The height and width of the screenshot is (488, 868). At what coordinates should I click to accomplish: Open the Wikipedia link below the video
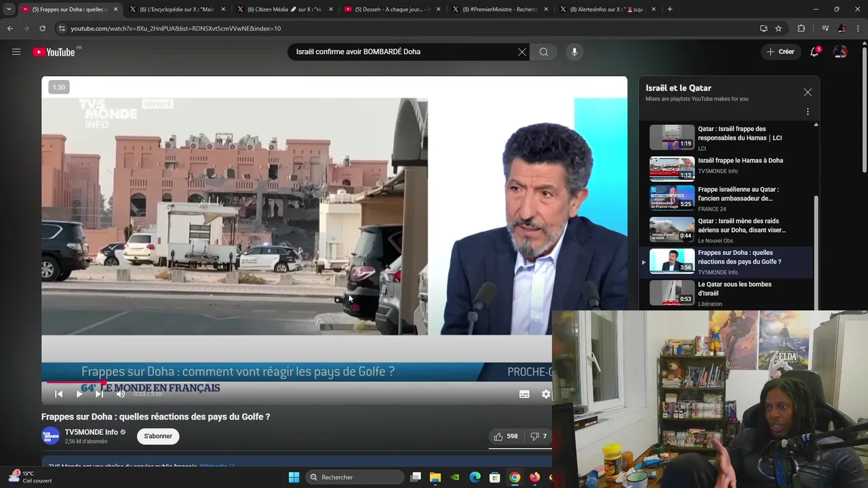click(217, 466)
